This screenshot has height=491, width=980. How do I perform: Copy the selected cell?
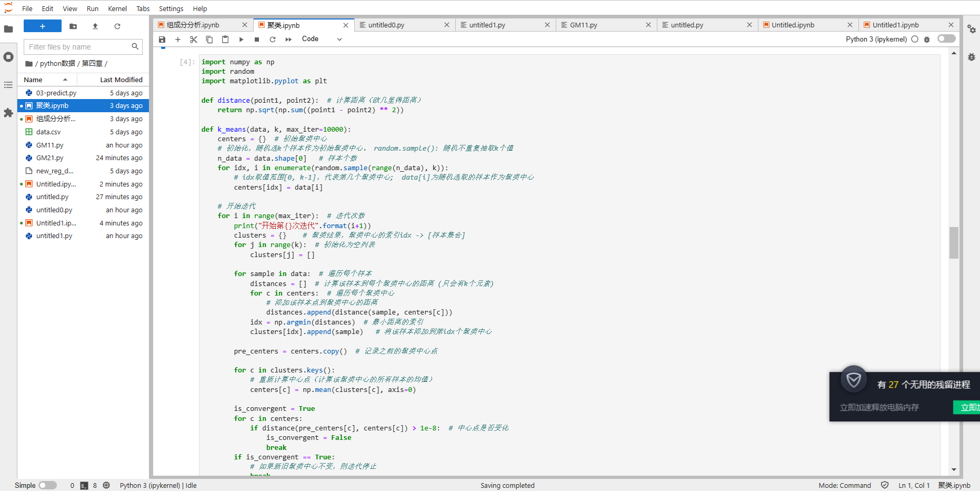tap(209, 40)
